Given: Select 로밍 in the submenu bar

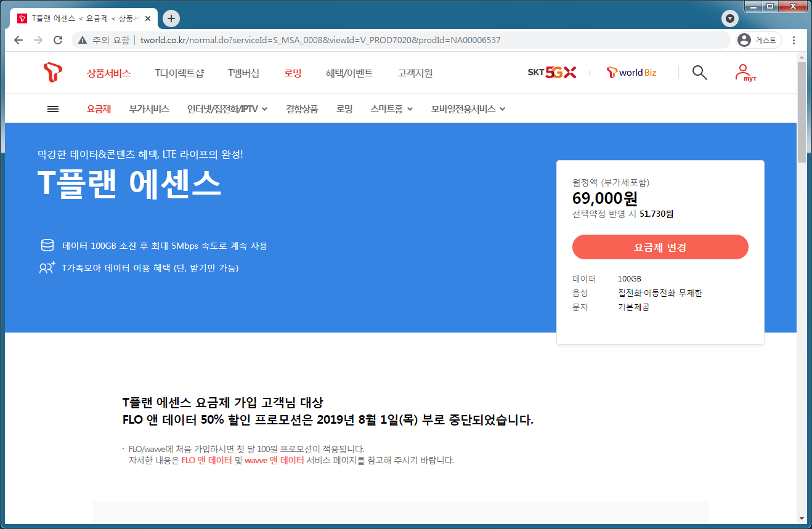Looking at the screenshot, I should [x=344, y=109].
